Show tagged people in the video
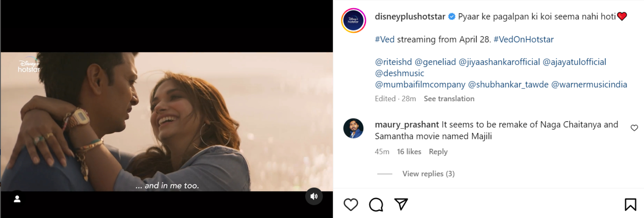644x218 pixels. coord(17,199)
